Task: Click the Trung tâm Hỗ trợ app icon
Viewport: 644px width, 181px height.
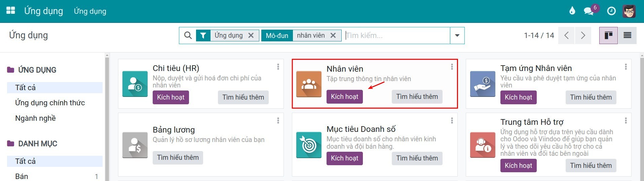Action: pyautogui.click(x=483, y=145)
